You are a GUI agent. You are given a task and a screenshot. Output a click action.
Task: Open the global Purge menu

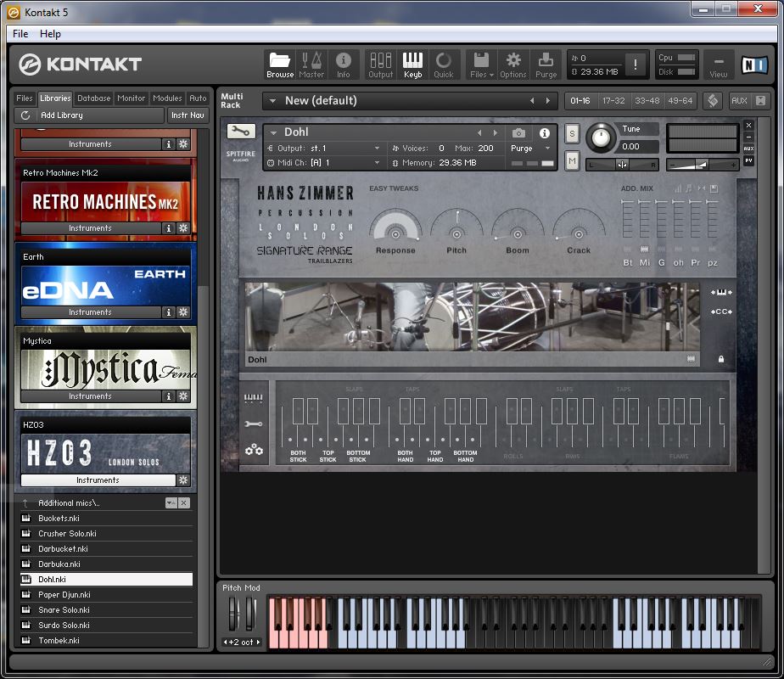(x=546, y=65)
